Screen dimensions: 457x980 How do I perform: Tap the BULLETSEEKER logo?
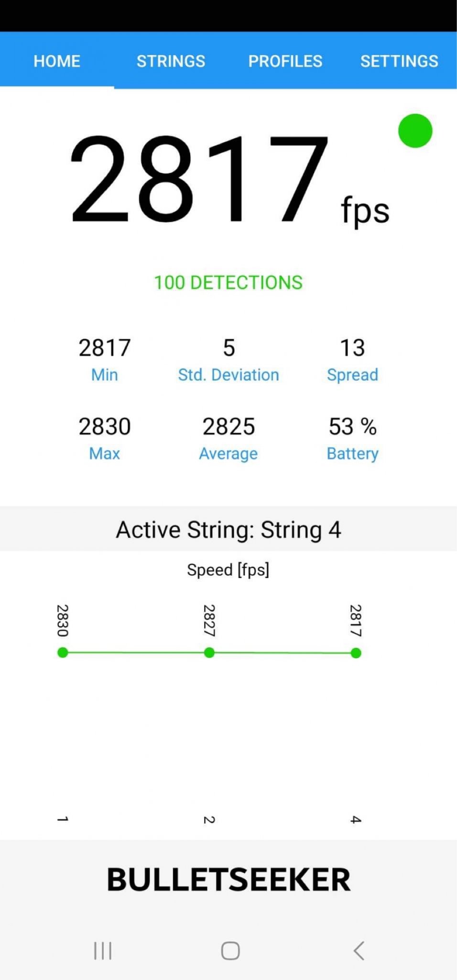(228, 880)
